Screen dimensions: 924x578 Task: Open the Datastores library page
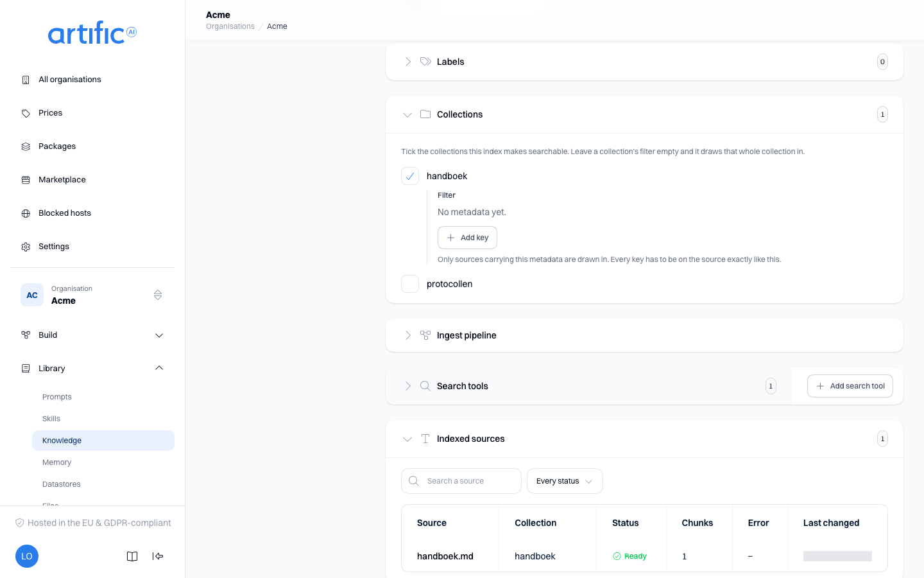coord(103,484)
